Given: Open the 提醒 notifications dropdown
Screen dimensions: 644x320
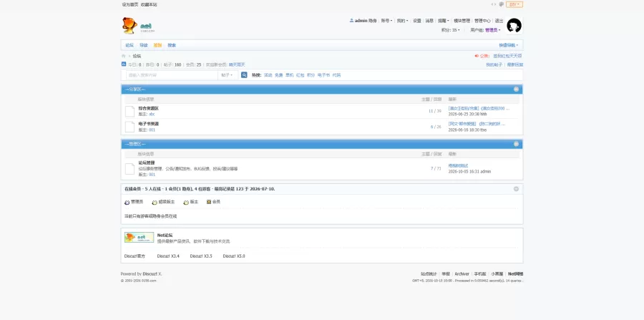Looking at the screenshot, I should 443,21.
